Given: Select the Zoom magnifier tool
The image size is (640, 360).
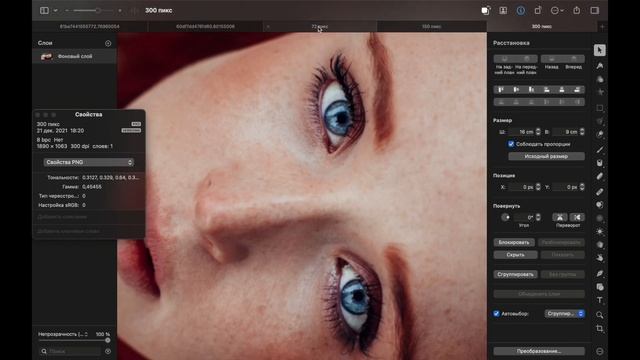Looking at the screenshot, I should [600, 315].
